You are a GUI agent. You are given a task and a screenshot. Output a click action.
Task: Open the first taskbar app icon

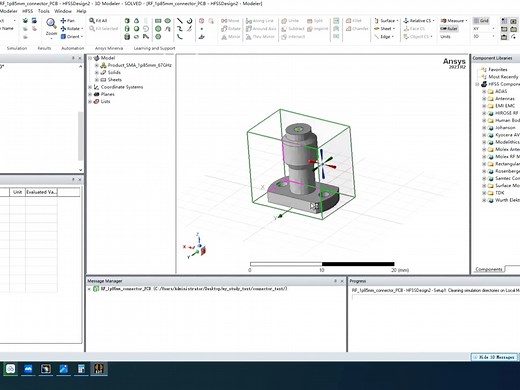click(x=10, y=369)
